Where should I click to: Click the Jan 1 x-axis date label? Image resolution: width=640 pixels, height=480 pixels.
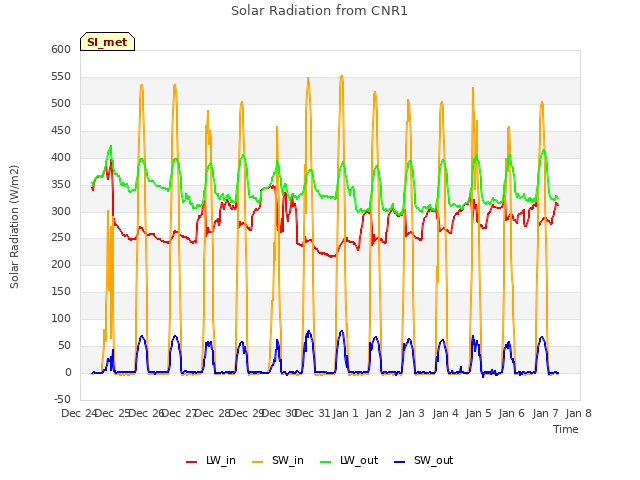click(x=345, y=413)
